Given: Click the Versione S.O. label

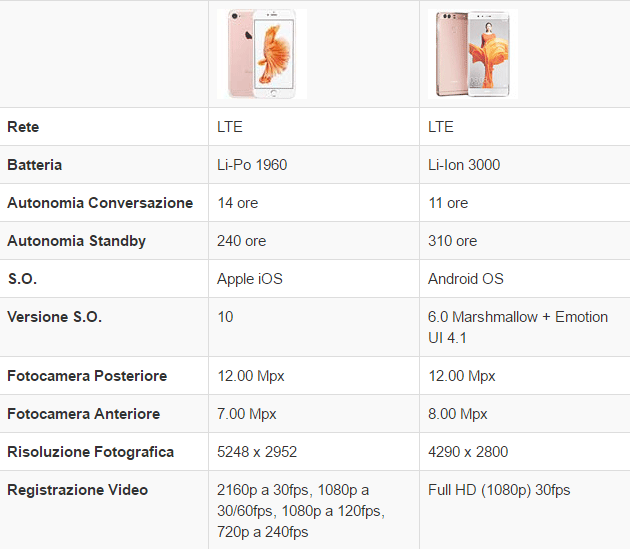Looking at the screenshot, I should [55, 317].
